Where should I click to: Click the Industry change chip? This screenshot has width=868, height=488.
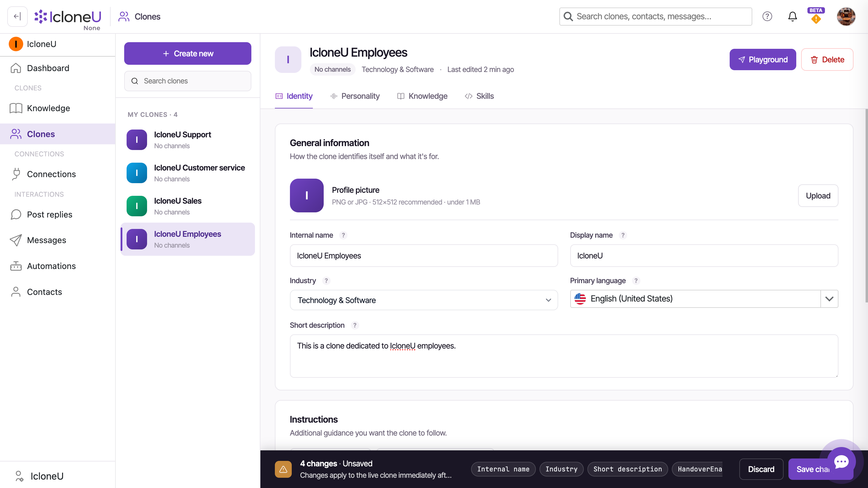tap(561, 469)
